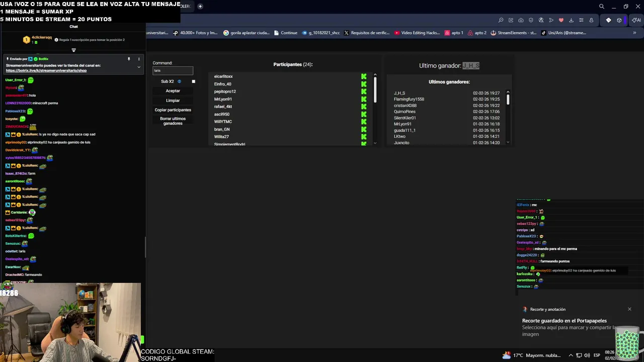
Task: Select winner 'cristianXD88' in Ultimos ganadores
Action: [x=405, y=106]
